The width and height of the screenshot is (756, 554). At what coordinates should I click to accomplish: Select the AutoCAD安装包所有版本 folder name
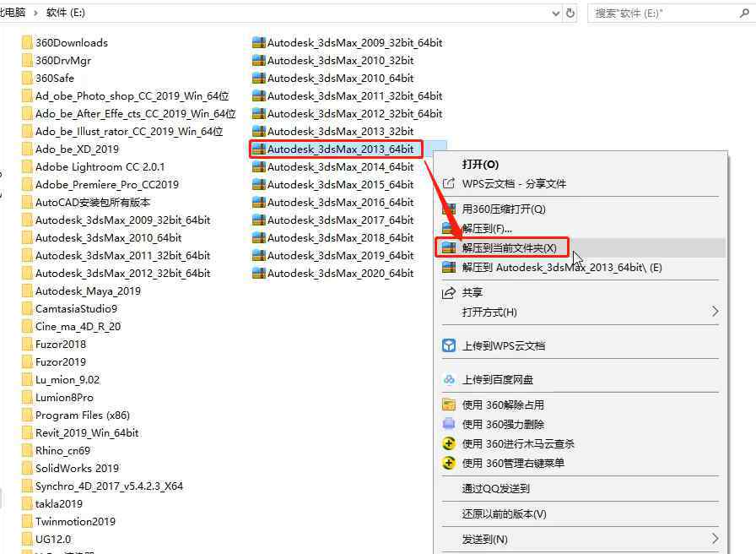click(93, 202)
